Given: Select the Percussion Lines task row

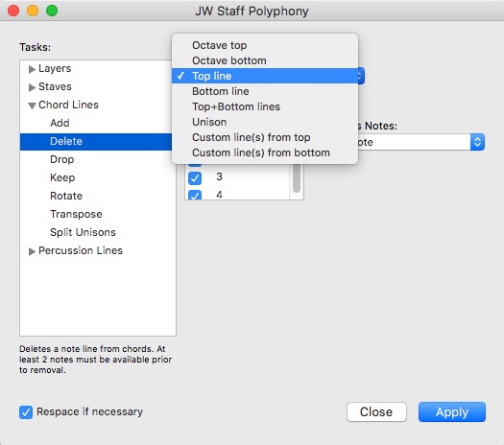Looking at the screenshot, I should pyautogui.click(x=98, y=250).
